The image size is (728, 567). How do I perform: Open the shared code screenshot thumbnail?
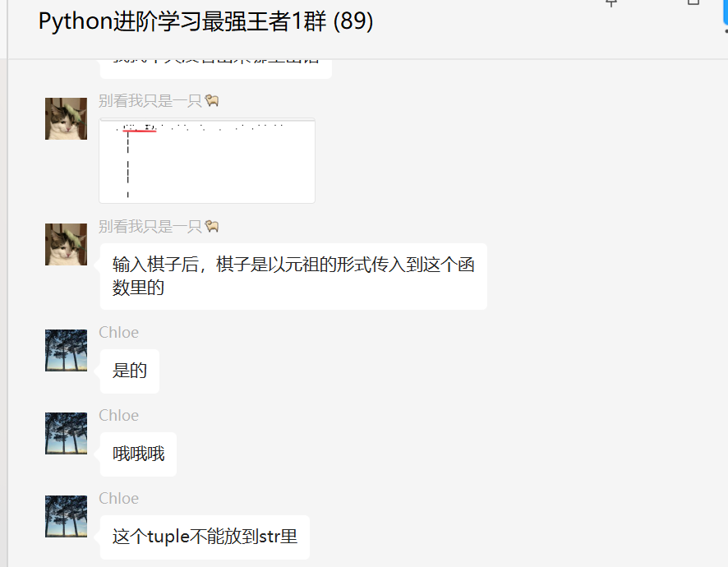[207, 161]
